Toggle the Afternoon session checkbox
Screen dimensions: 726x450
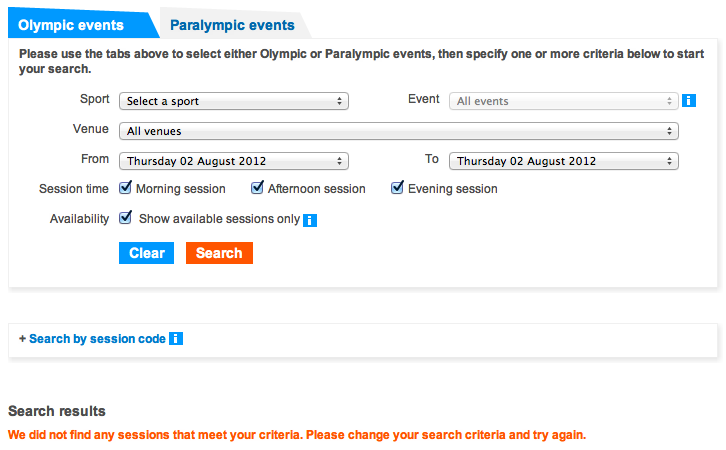[257, 188]
